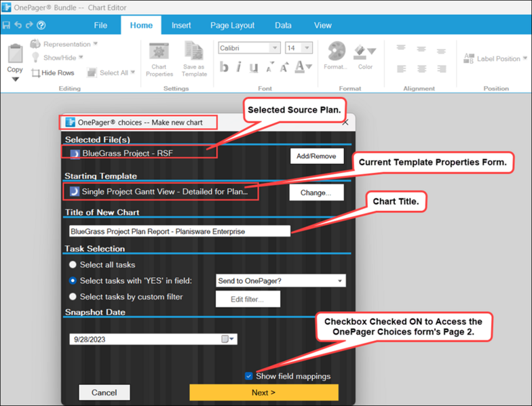This screenshot has width=532, height=406.
Task: Open the 'Send to OnePager?' field dropdown
Action: [x=281, y=281]
